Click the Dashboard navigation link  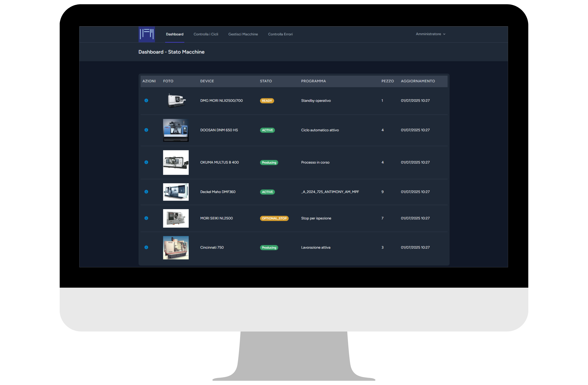[174, 34]
